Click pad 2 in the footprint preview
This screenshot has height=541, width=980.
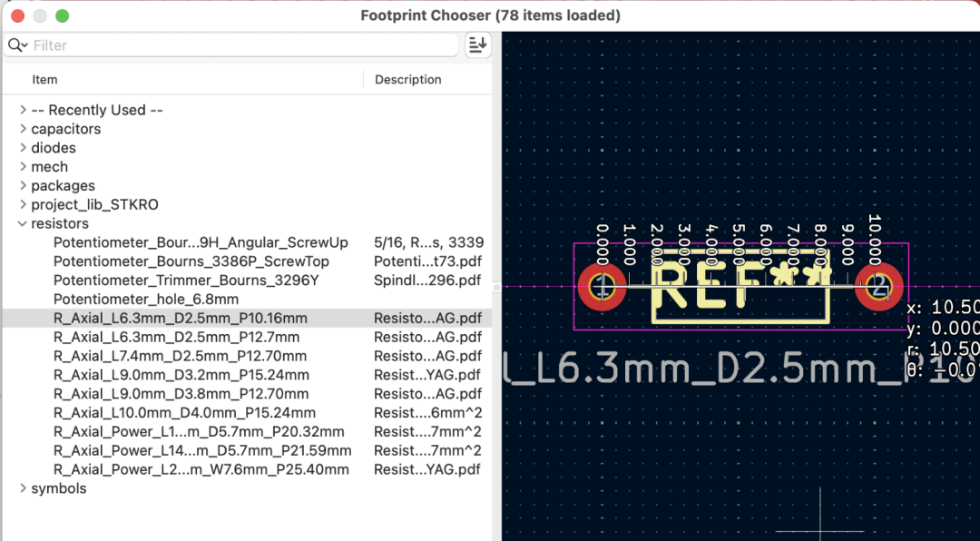[878, 287]
